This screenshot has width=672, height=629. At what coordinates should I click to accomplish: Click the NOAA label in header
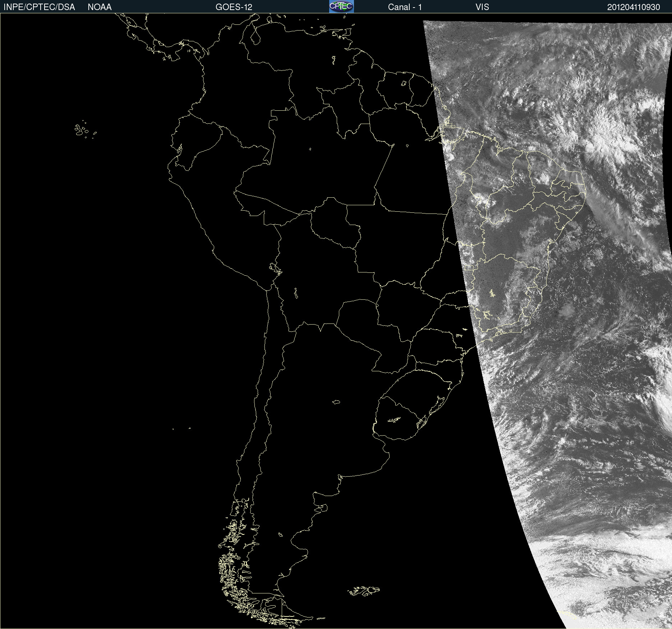100,7
